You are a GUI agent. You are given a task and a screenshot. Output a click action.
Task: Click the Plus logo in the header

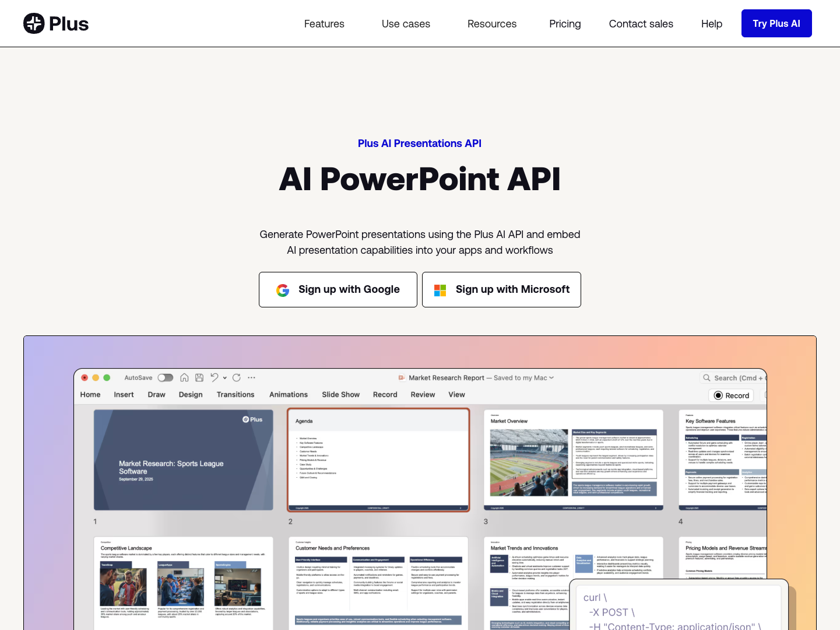pyautogui.click(x=56, y=23)
